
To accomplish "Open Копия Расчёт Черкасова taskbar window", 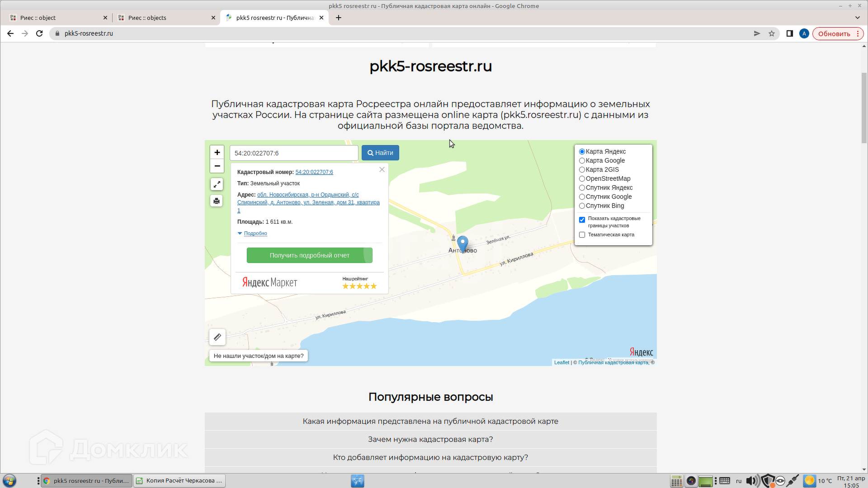I will point(180,481).
